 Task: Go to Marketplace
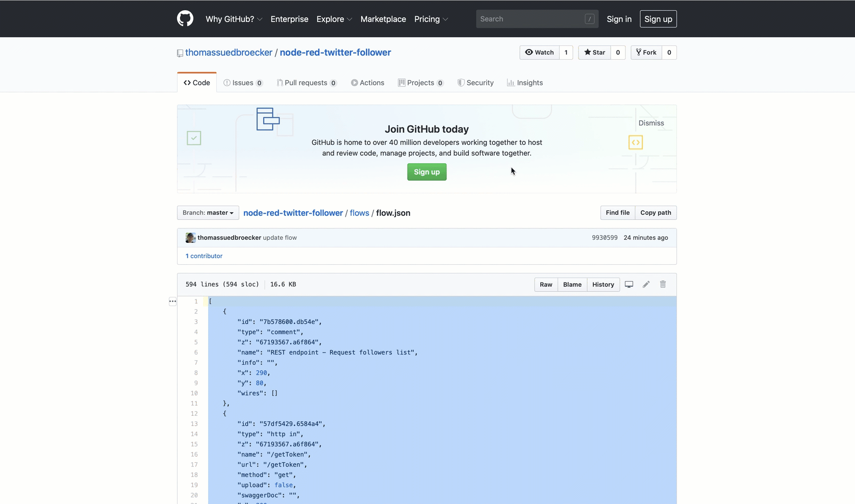click(383, 19)
